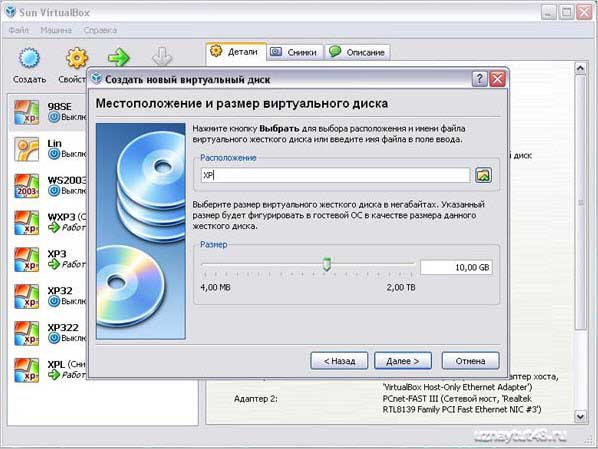The width and height of the screenshot is (598, 449).
Task: Close the virtual disk wizard dialog
Action: pyautogui.click(x=498, y=79)
